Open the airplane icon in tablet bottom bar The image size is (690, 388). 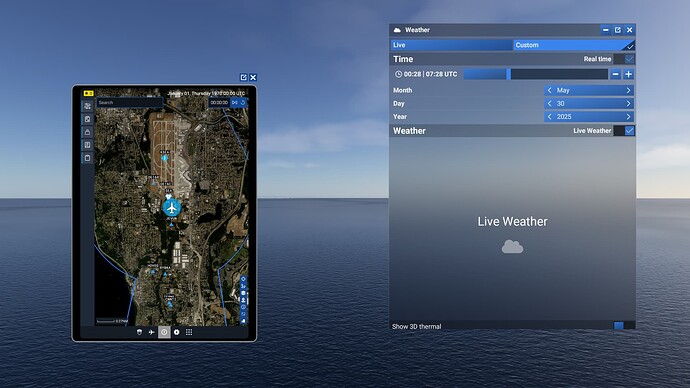pos(151,332)
